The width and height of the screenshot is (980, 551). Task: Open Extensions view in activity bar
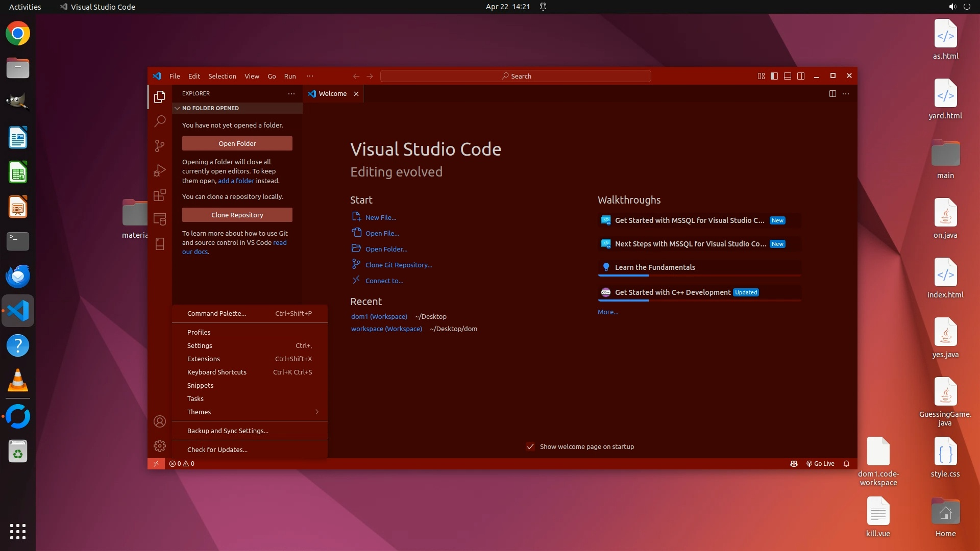[160, 195]
